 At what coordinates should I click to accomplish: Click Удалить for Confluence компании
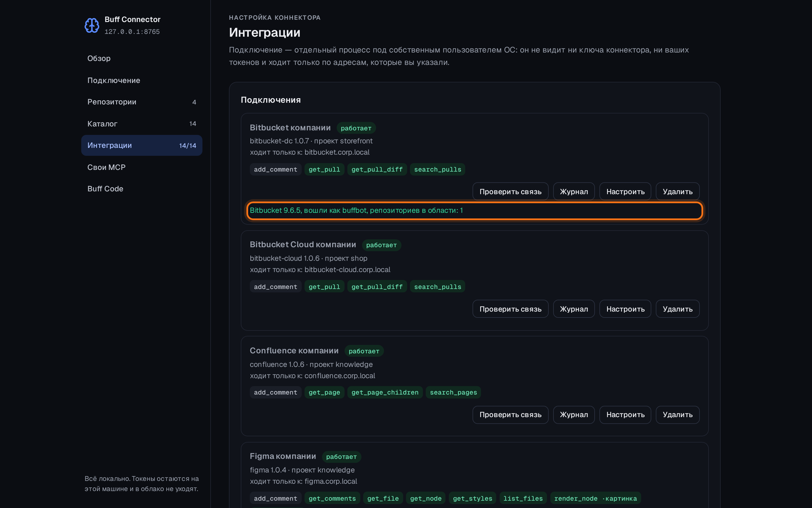[x=678, y=415]
